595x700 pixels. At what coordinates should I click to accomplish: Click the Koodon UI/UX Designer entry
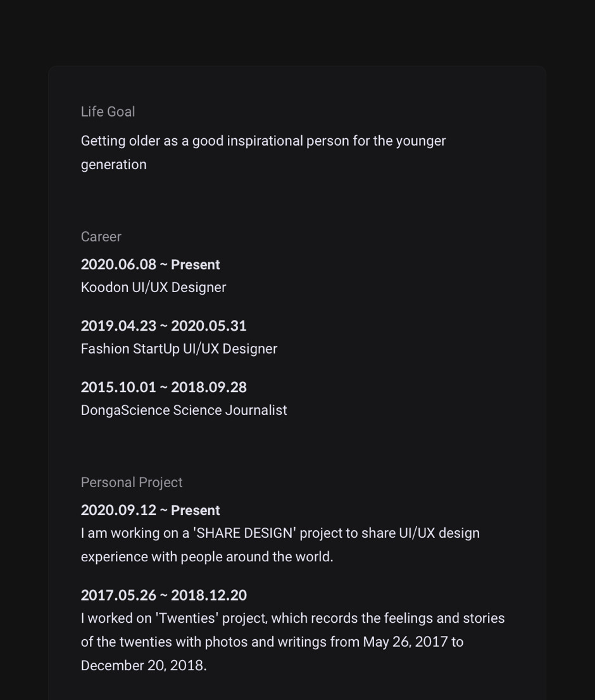pyautogui.click(x=153, y=288)
